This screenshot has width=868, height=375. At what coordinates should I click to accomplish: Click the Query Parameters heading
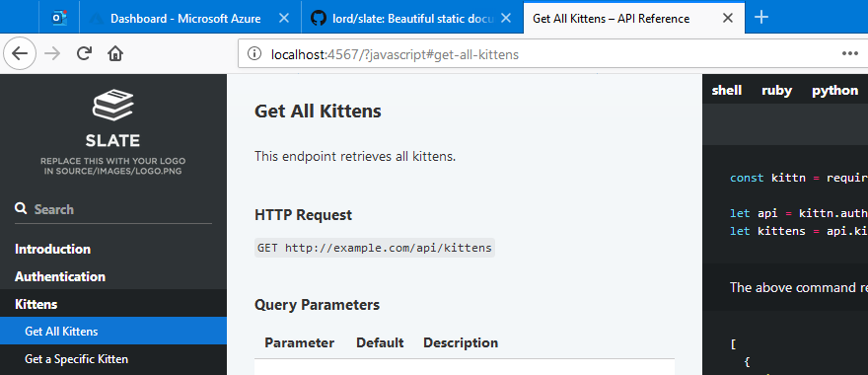point(318,304)
